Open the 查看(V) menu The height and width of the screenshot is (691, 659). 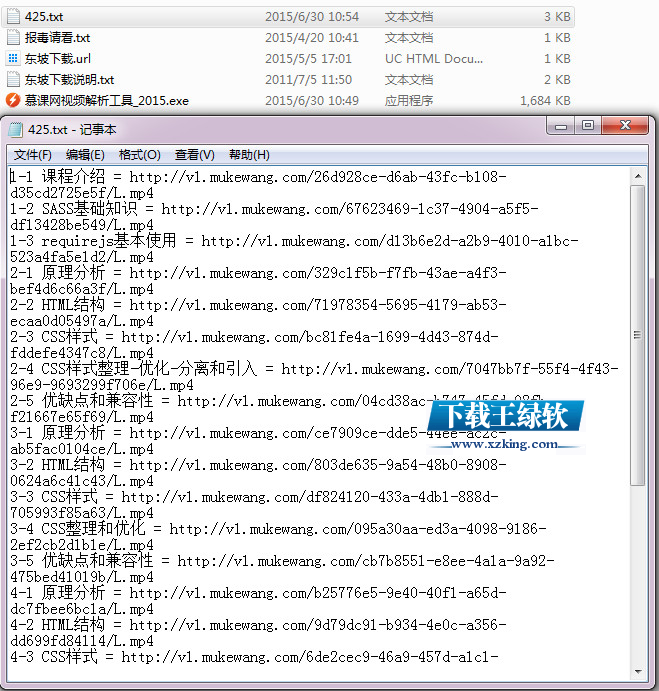(x=194, y=155)
